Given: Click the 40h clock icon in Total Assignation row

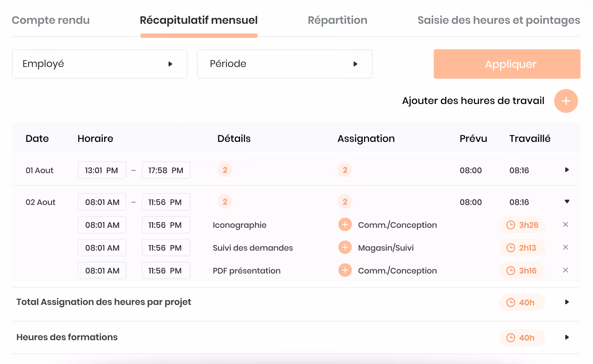Looking at the screenshot, I should click(x=510, y=303).
